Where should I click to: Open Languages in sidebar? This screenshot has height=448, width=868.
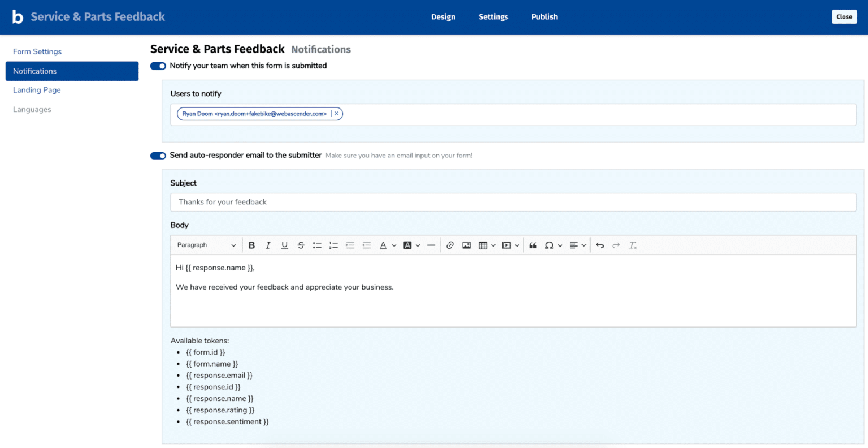pyautogui.click(x=32, y=110)
